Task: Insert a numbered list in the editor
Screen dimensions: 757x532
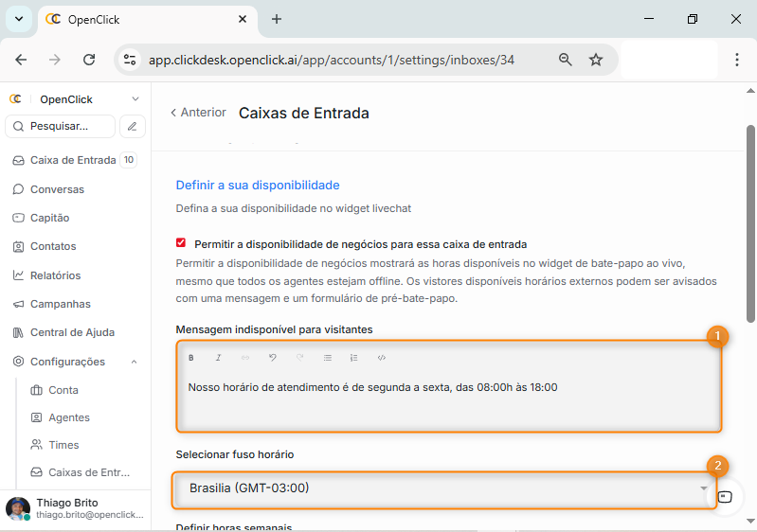Action: pyautogui.click(x=354, y=358)
